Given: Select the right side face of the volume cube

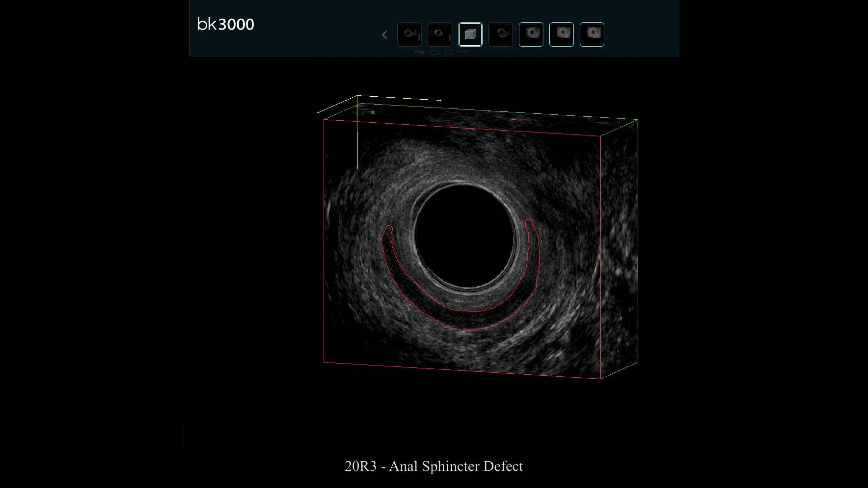Looking at the screenshot, I should (x=619, y=249).
